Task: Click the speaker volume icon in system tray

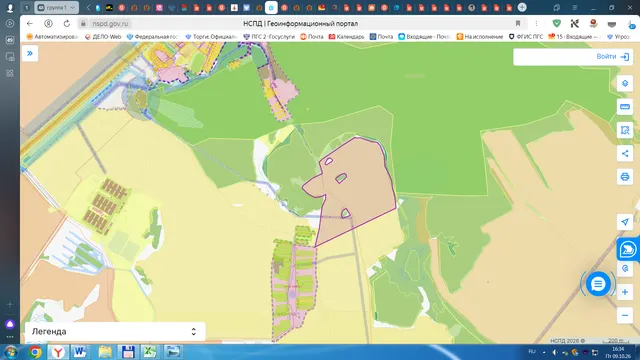Action: coord(554,352)
